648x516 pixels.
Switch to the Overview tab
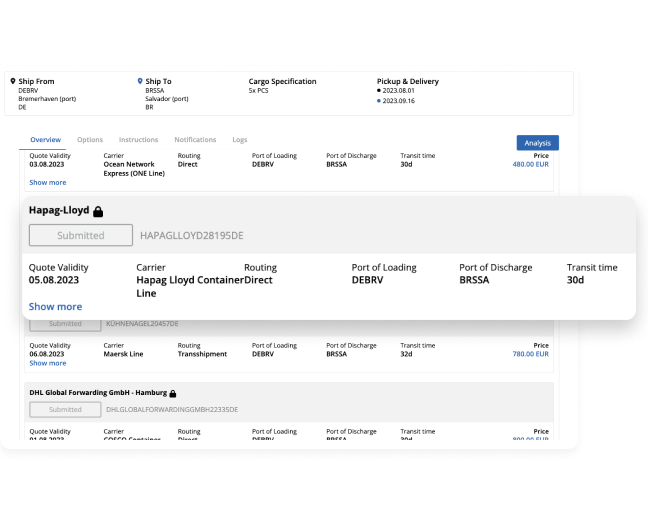(x=45, y=140)
